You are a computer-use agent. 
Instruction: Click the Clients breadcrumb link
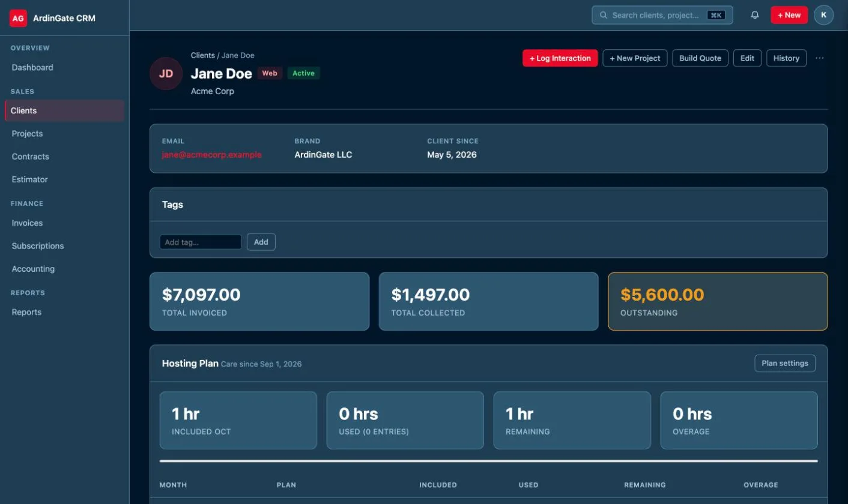tap(202, 55)
